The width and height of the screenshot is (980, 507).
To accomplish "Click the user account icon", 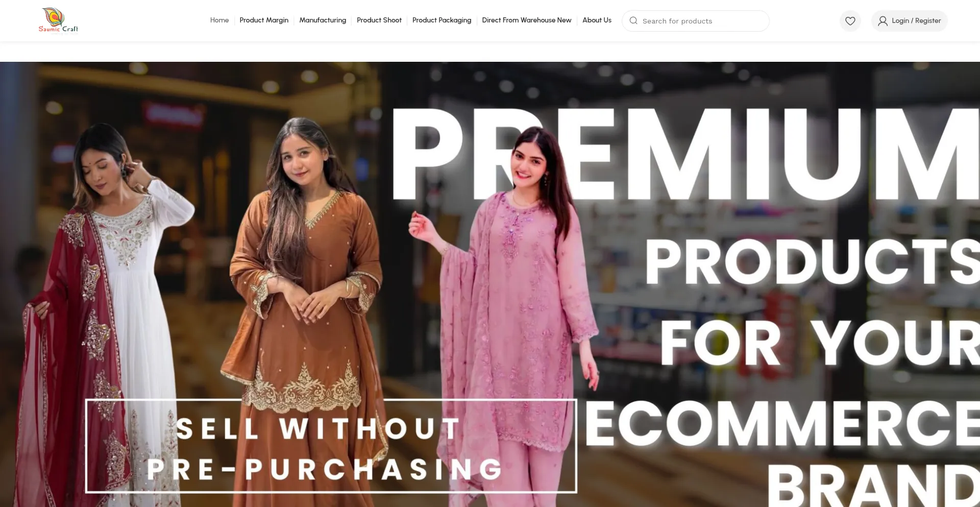I will pyautogui.click(x=883, y=21).
